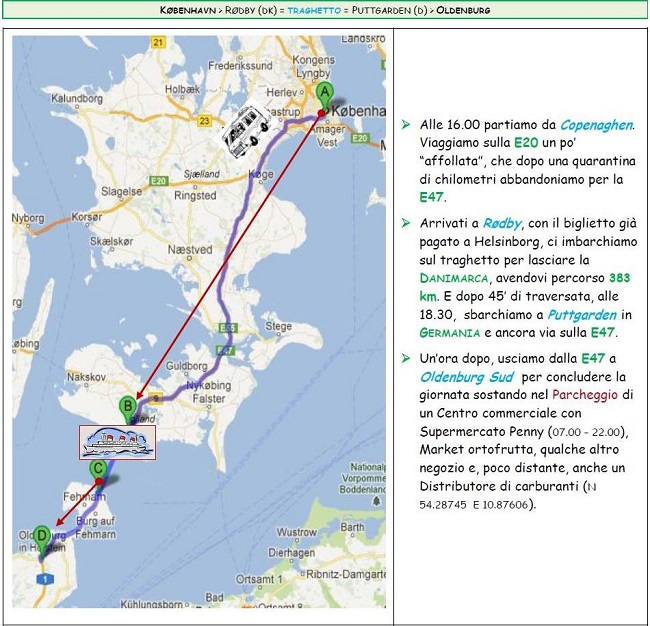Image resolution: width=650 pixels, height=626 pixels.
Task: Click the yellow road shield 23
Action: [x=204, y=121]
